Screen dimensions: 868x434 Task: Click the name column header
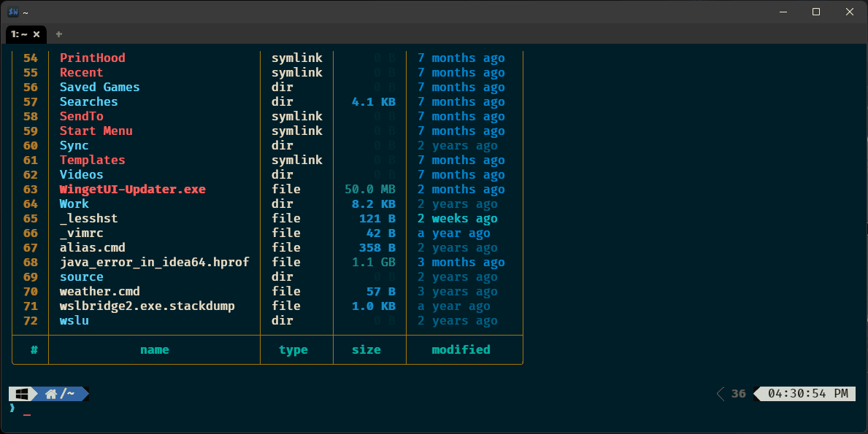154,349
